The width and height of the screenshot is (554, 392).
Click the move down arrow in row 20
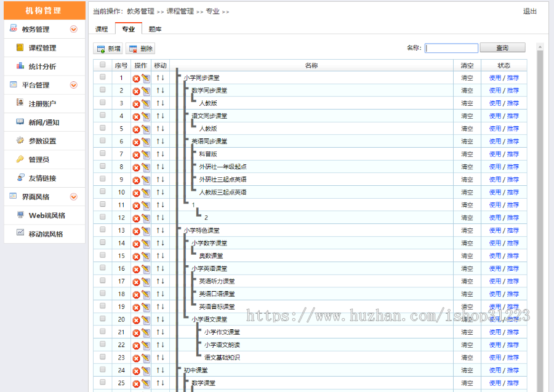[x=163, y=319]
